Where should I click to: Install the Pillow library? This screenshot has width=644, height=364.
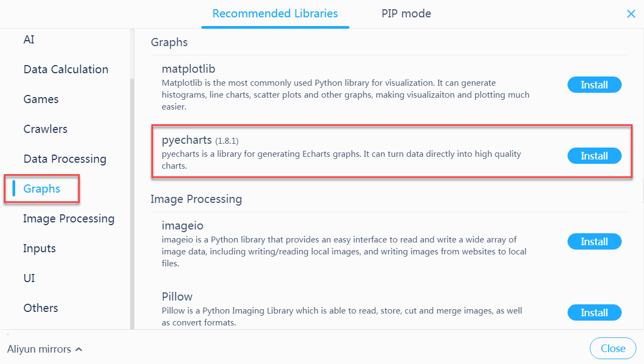[594, 313]
